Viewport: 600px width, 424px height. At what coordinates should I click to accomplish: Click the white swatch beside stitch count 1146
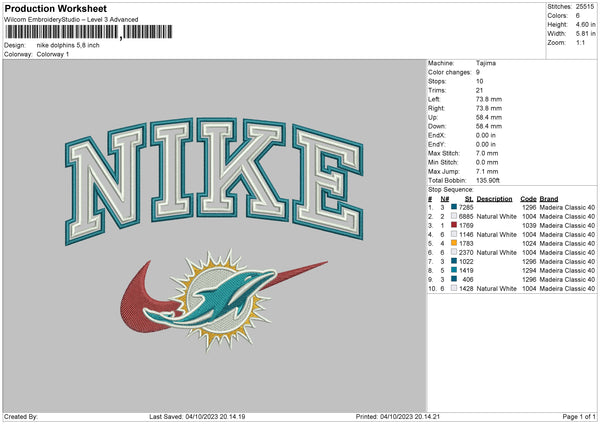tap(454, 234)
